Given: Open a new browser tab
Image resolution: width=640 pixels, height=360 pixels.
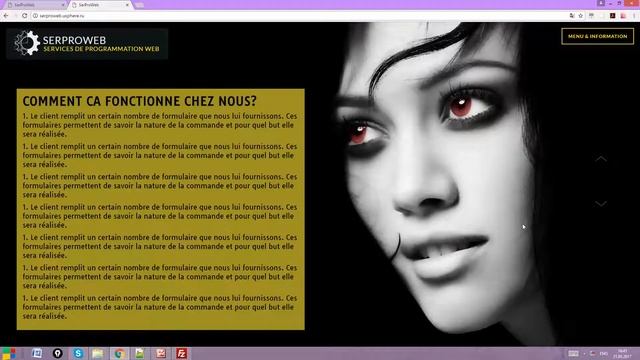Looking at the screenshot, I should pos(139,5).
